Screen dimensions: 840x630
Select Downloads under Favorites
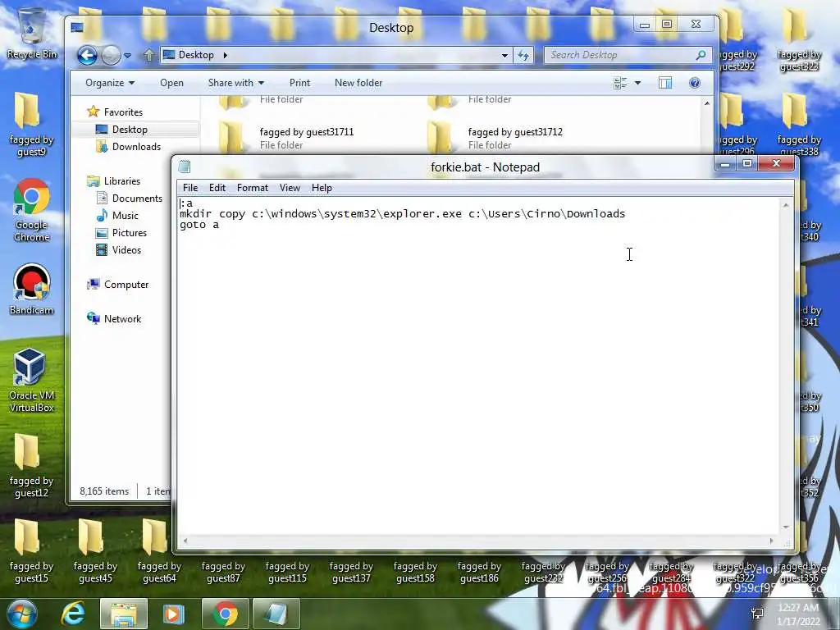(128, 147)
